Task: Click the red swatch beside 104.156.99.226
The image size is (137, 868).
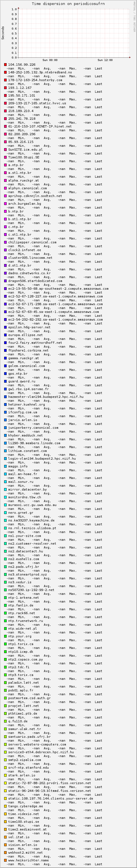Action: [x=6, y=65]
